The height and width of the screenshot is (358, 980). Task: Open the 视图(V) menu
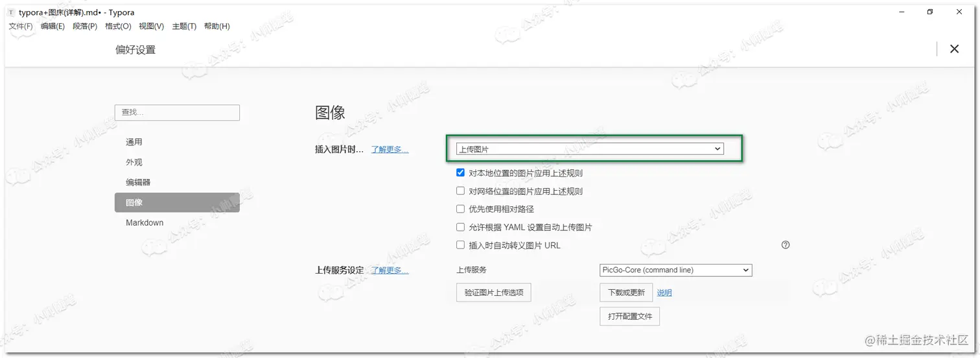152,27
